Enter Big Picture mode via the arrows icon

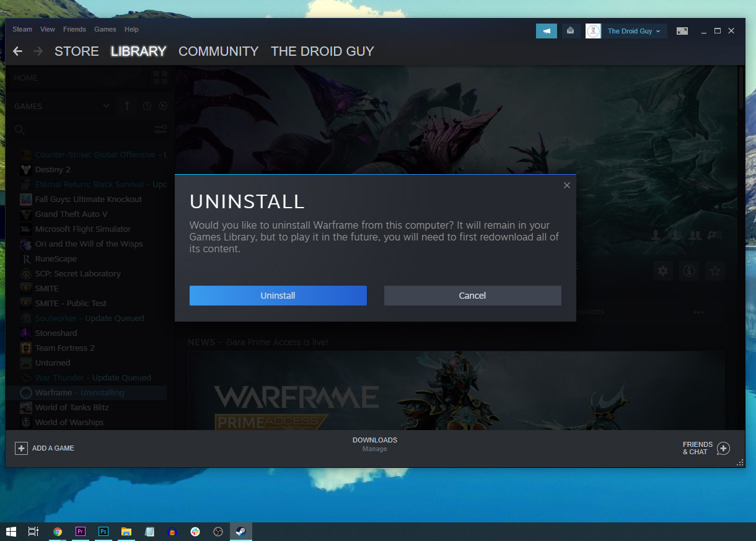point(682,30)
